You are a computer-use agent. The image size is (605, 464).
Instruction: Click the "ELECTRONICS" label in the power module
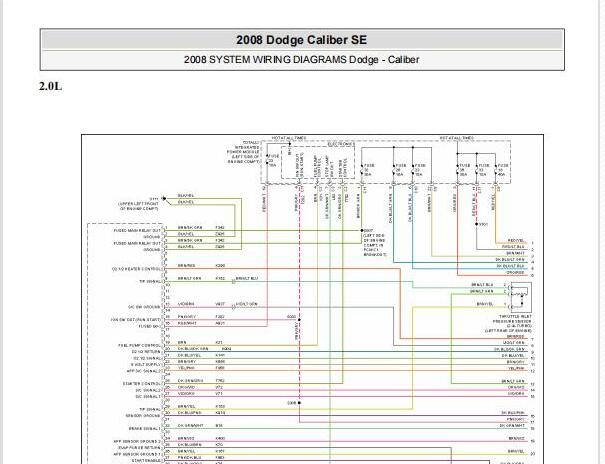(x=341, y=144)
